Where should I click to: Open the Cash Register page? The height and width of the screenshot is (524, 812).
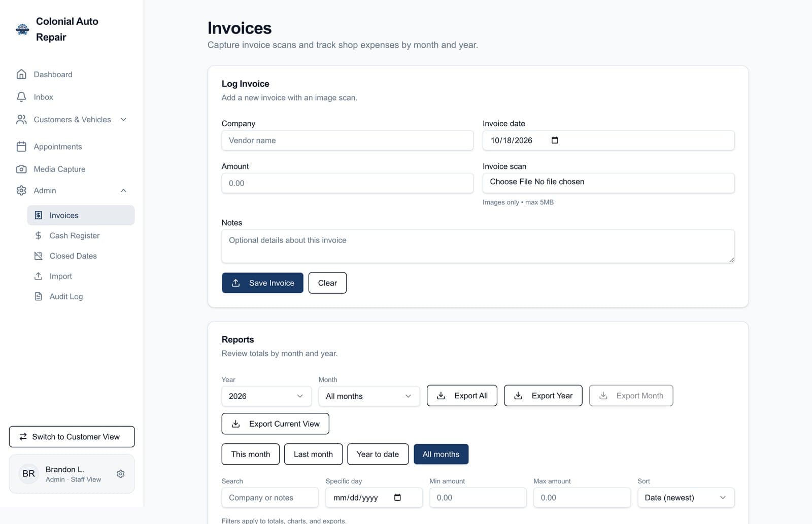[81, 236]
